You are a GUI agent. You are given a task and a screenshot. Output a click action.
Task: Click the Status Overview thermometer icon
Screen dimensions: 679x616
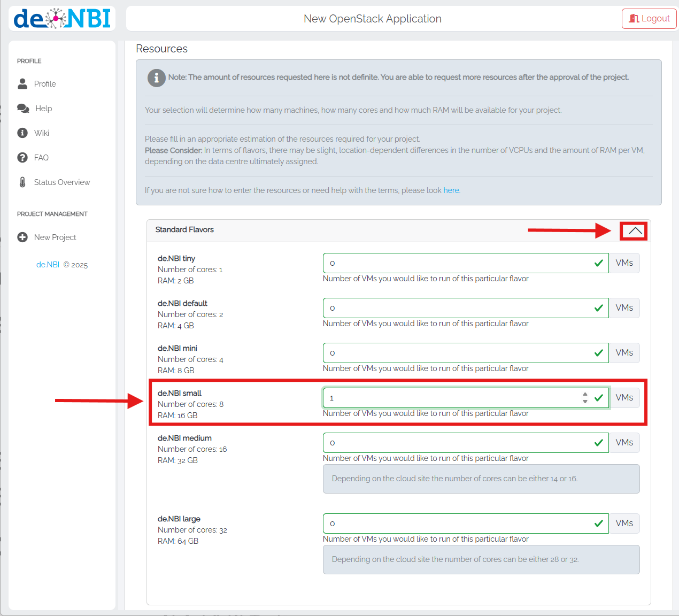tap(22, 182)
